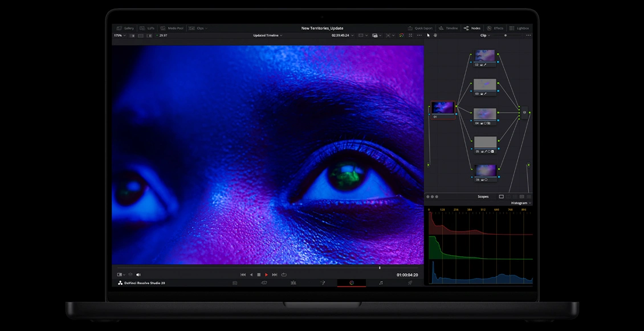This screenshot has width=644, height=331.
Task: Mute the audio with the speaker icon
Action: (x=137, y=274)
